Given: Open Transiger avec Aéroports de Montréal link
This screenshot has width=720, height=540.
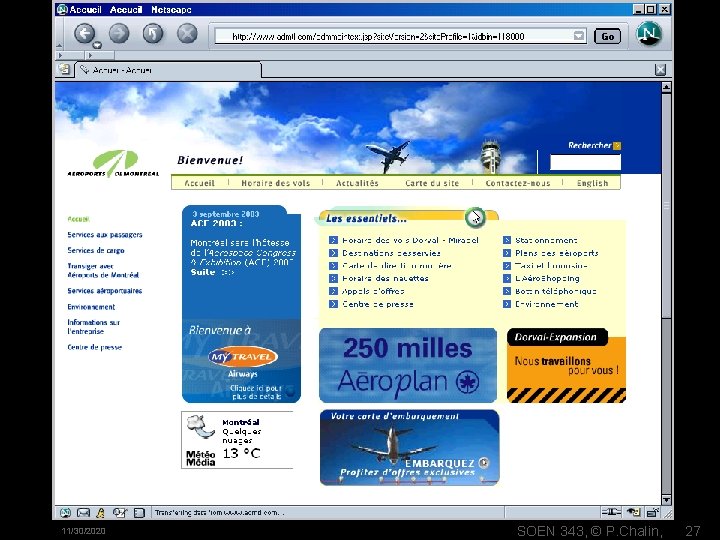Looking at the screenshot, I should click(x=103, y=270).
